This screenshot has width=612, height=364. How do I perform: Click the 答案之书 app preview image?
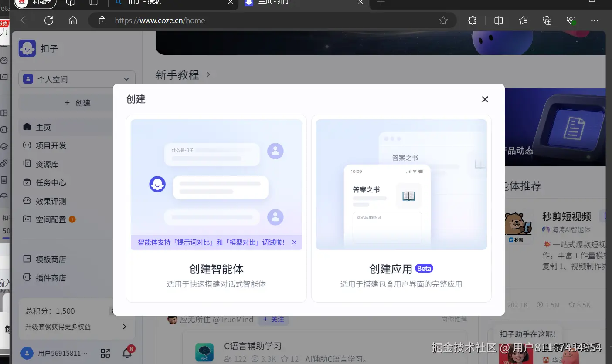coord(401,185)
